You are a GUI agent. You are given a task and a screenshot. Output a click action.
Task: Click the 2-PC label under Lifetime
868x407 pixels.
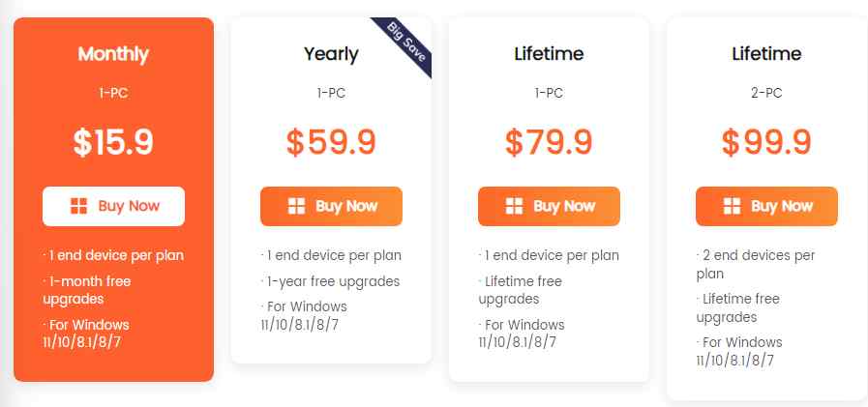tap(766, 94)
